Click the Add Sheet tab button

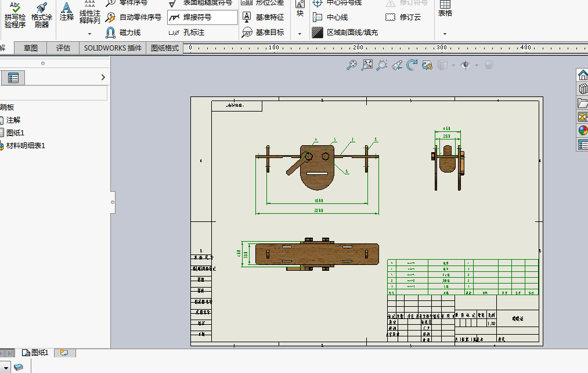tap(64, 353)
